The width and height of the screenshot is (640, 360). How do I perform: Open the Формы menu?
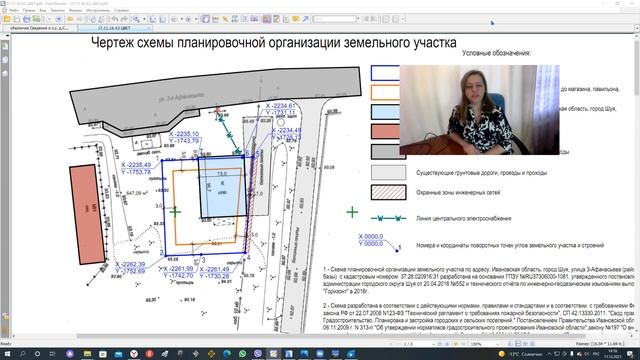click(x=76, y=10)
